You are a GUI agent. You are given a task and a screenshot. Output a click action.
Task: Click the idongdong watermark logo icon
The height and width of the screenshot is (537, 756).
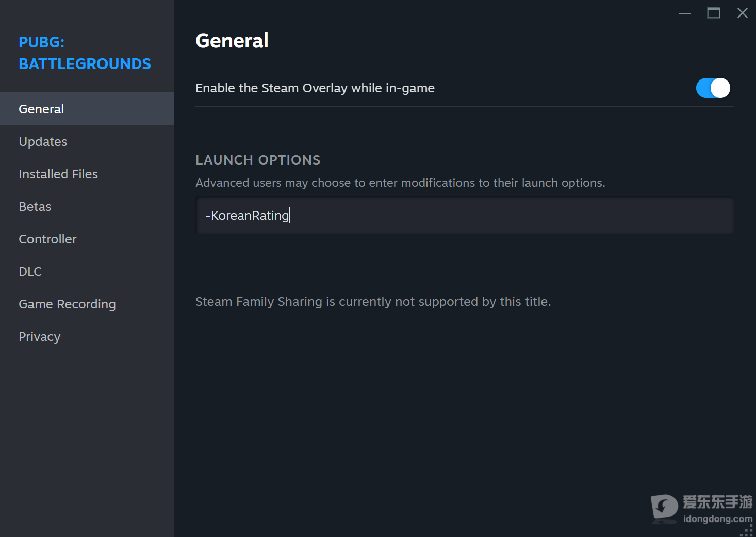(x=665, y=509)
